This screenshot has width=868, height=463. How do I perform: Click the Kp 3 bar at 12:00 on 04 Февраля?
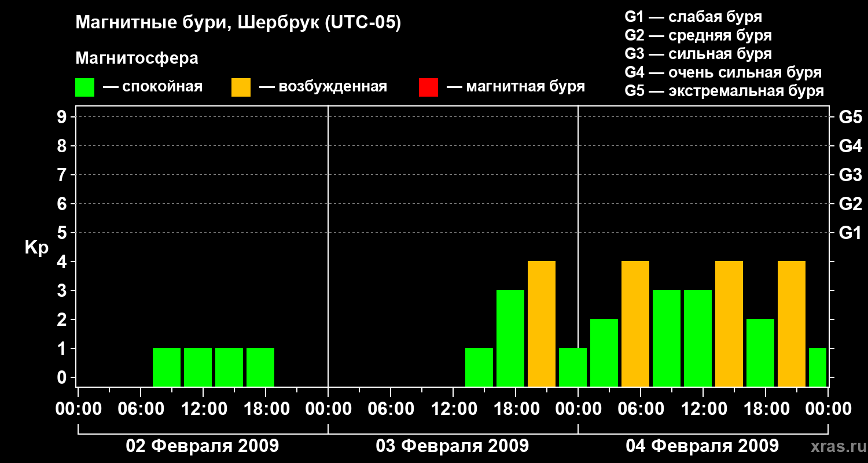[698, 338]
